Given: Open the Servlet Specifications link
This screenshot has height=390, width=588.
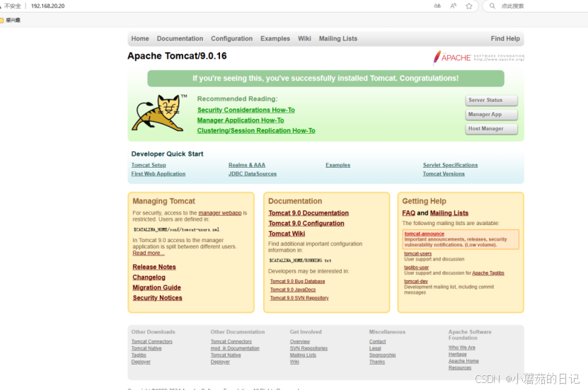Looking at the screenshot, I should (x=450, y=165).
